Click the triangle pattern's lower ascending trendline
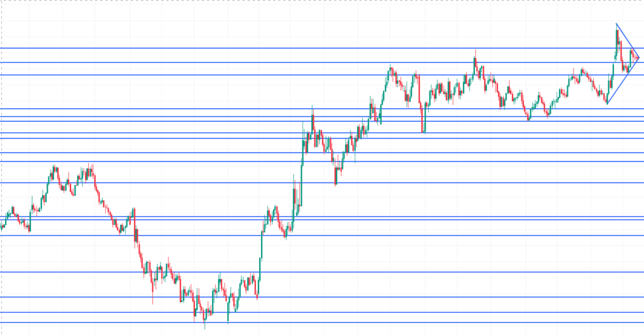The width and height of the screenshot is (644, 335). tap(623, 81)
